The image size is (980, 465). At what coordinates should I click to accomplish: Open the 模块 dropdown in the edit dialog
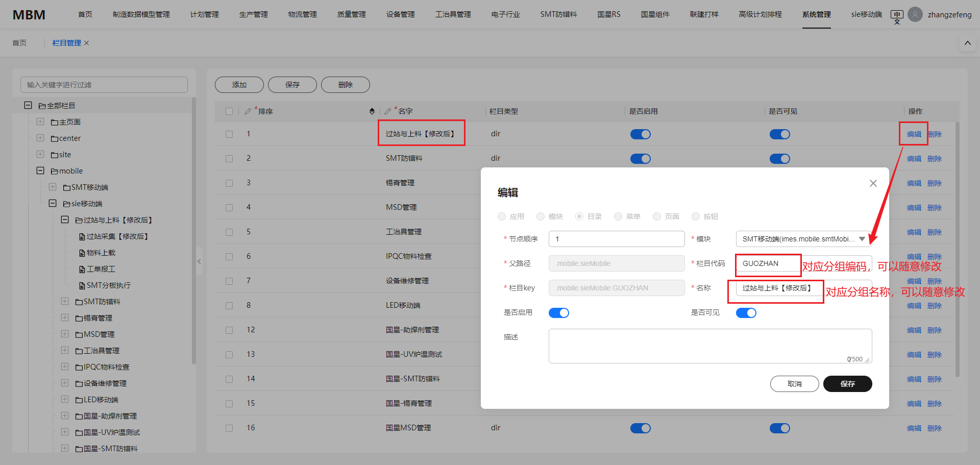pyautogui.click(x=803, y=239)
